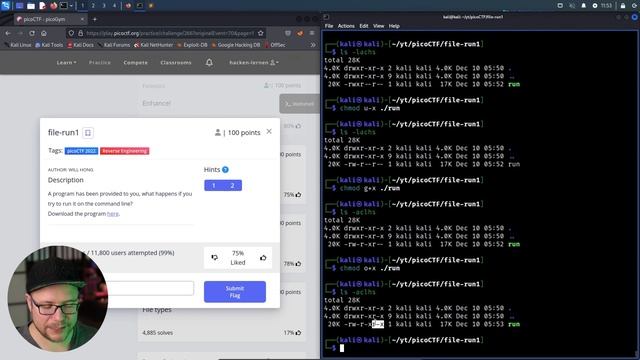Bookmark this page with star icon
Image resolution: width=640 pixels, height=360 pixels.
(261, 33)
